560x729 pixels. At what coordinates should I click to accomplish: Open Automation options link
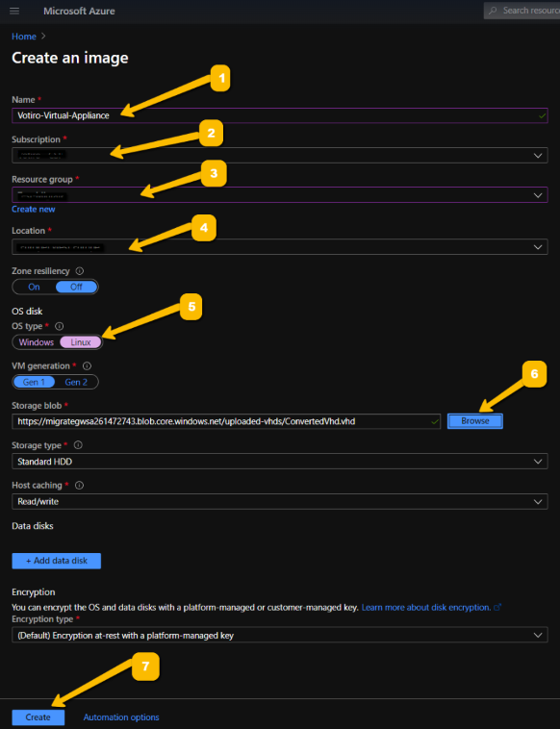click(x=121, y=716)
